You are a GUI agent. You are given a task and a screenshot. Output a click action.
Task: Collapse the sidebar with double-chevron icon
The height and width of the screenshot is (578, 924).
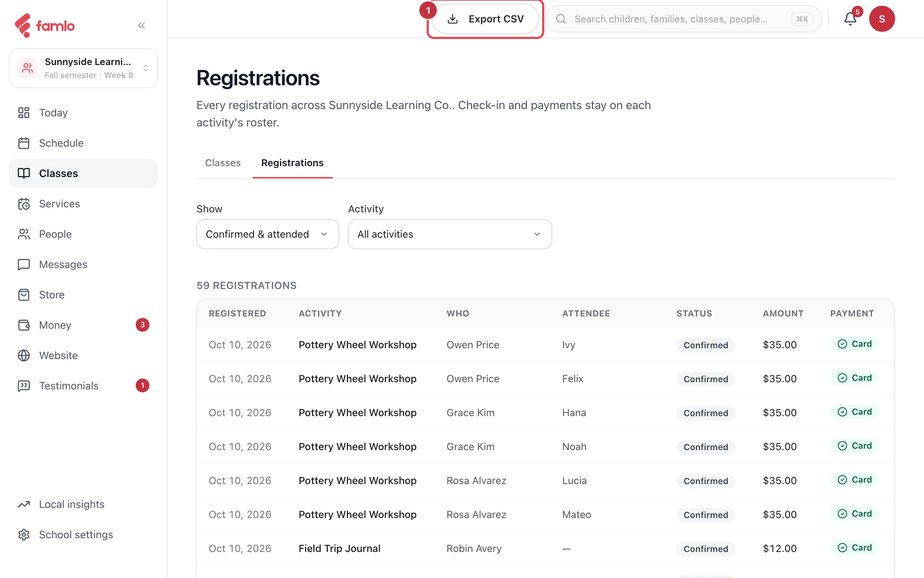click(x=141, y=25)
